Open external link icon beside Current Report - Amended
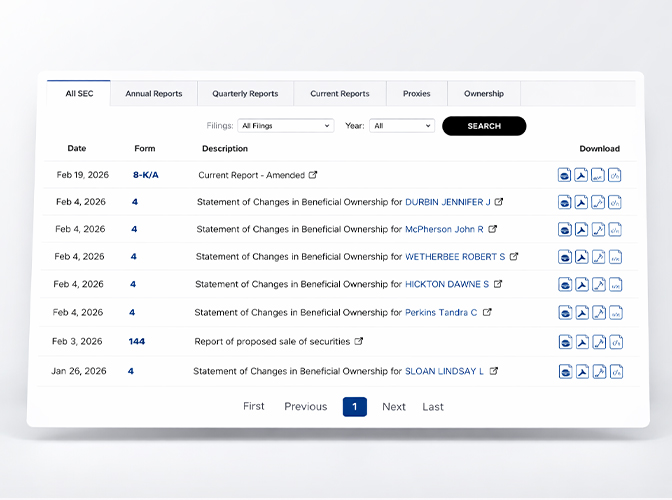The image size is (672, 500). point(313,174)
